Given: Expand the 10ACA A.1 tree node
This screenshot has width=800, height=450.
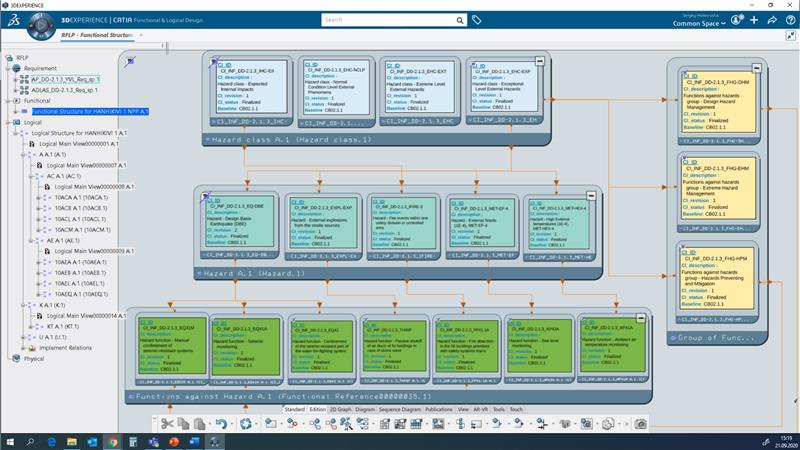Looking at the screenshot, I should pyautogui.click(x=38, y=197).
